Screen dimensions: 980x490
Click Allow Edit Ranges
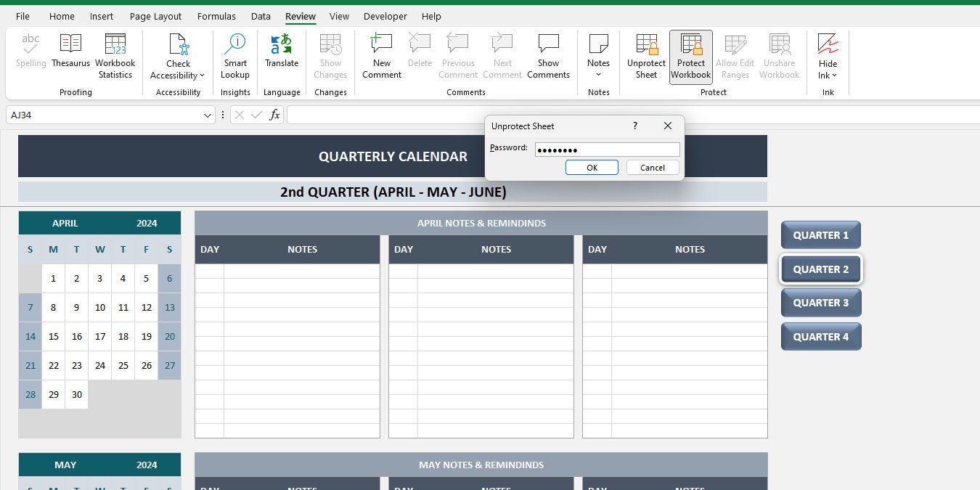pos(735,57)
